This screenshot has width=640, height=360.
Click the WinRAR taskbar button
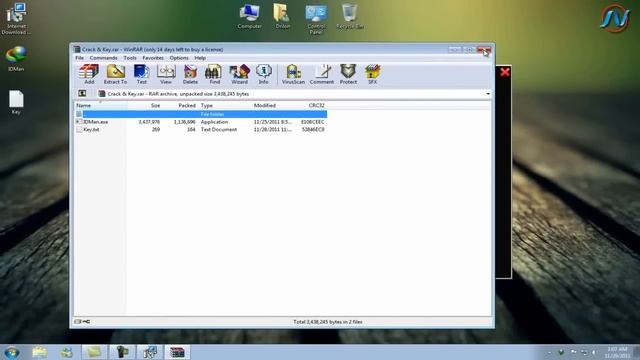coord(177,352)
